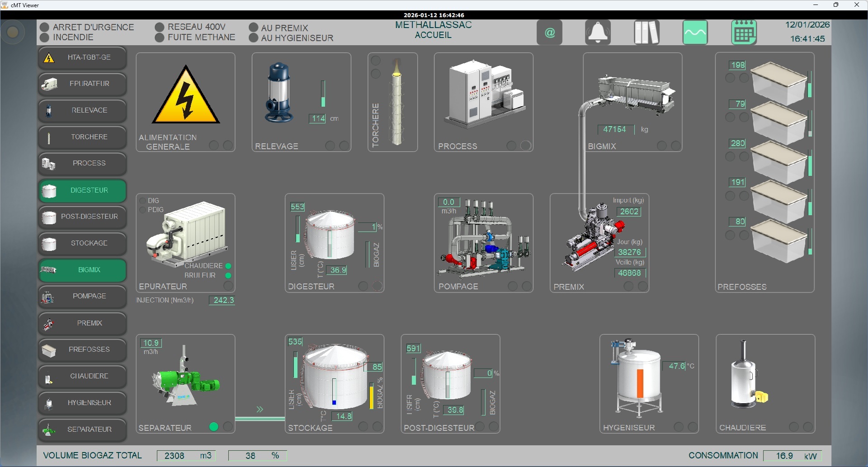Open the green trend curve icon
This screenshot has width=868, height=467.
coord(695,33)
